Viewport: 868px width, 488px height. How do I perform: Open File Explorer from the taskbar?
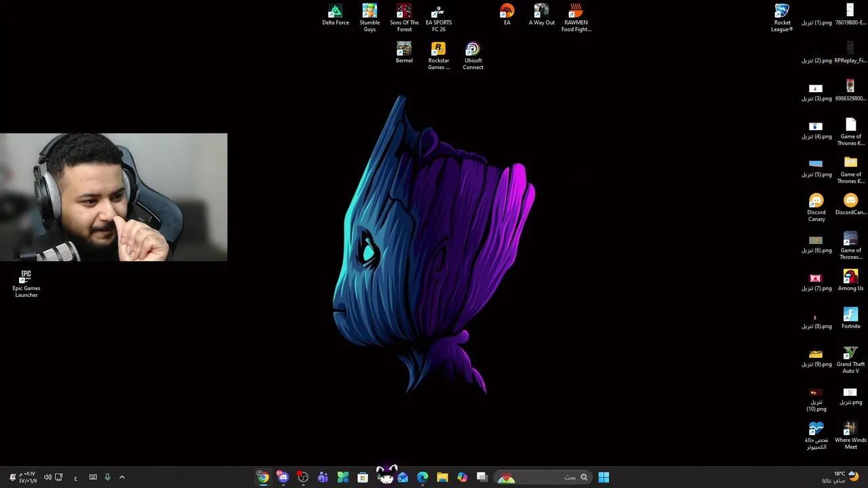(x=442, y=477)
